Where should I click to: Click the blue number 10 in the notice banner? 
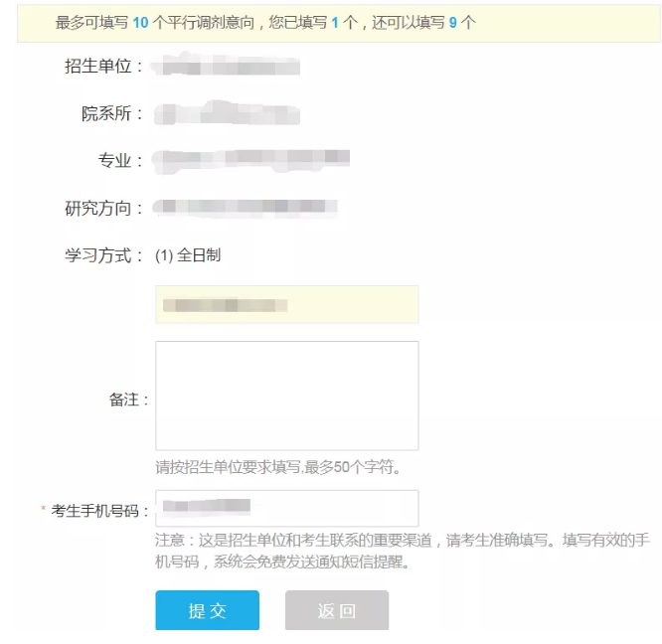point(140,23)
